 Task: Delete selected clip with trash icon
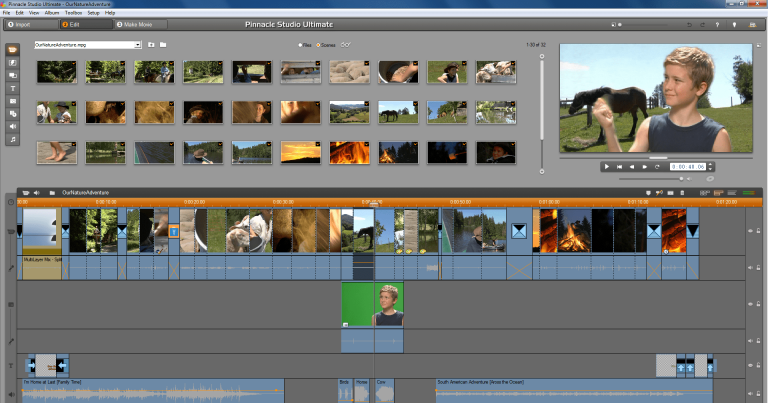click(682, 193)
